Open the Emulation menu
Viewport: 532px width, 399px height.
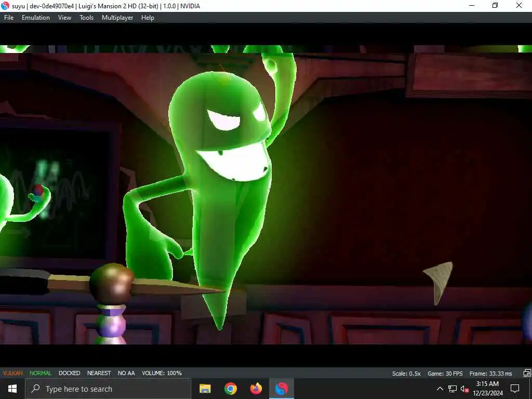[36, 18]
